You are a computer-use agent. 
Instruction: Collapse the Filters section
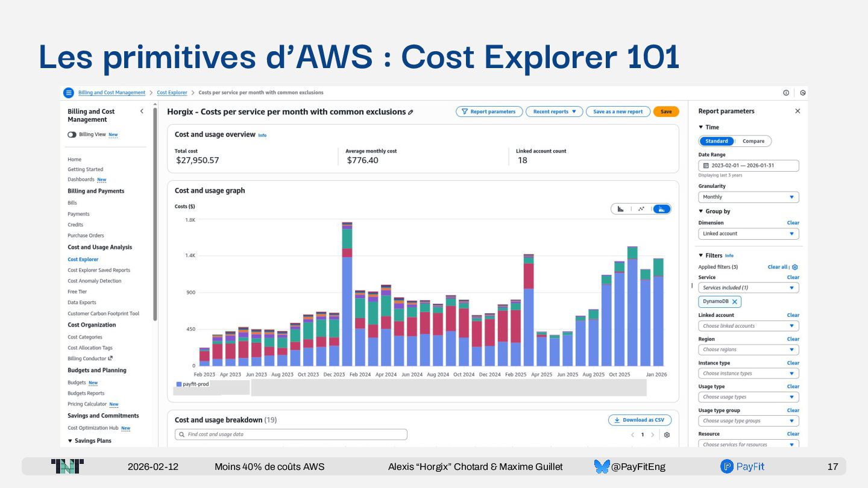[x=700, y=255]
